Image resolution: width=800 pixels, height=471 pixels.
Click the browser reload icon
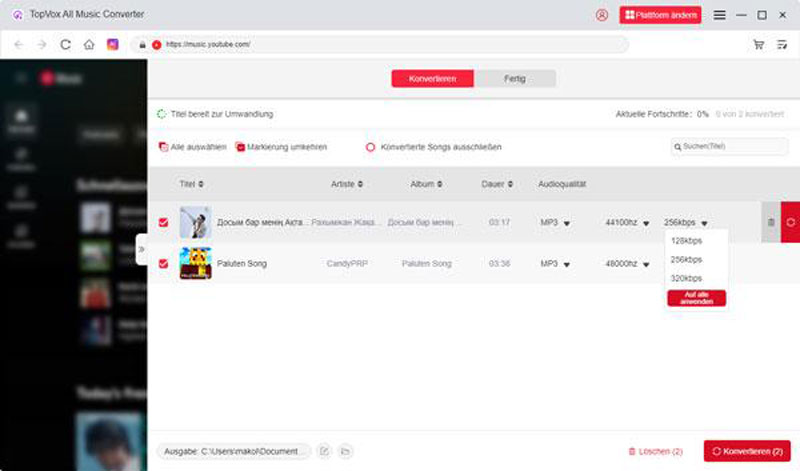click(66, 45)
